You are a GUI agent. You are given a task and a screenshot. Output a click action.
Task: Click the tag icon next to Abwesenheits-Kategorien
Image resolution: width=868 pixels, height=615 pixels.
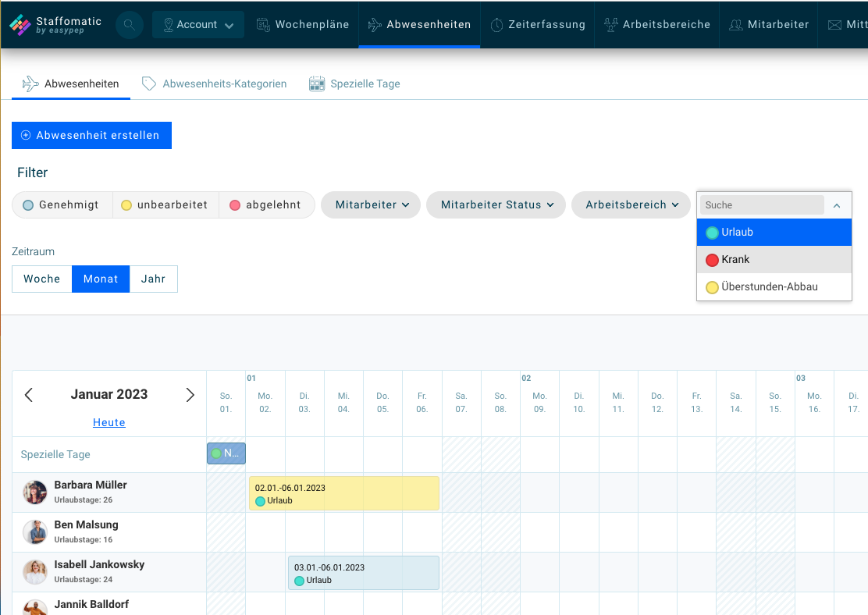(x=148, y=83)
